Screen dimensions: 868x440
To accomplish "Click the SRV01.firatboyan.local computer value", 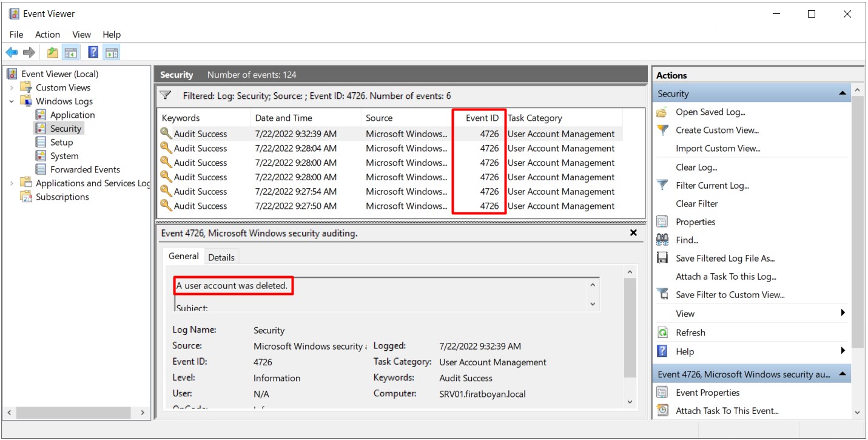I will click(482, 394).
